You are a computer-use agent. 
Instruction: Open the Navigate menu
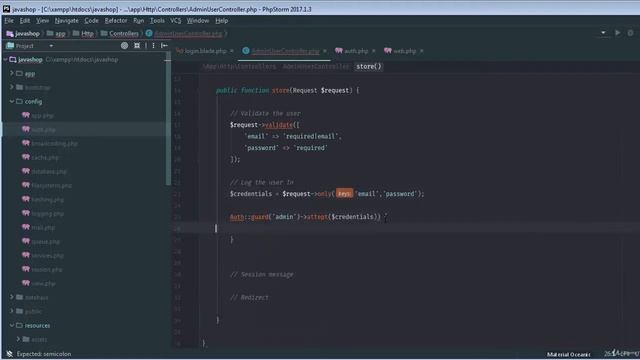coord(67,20)
